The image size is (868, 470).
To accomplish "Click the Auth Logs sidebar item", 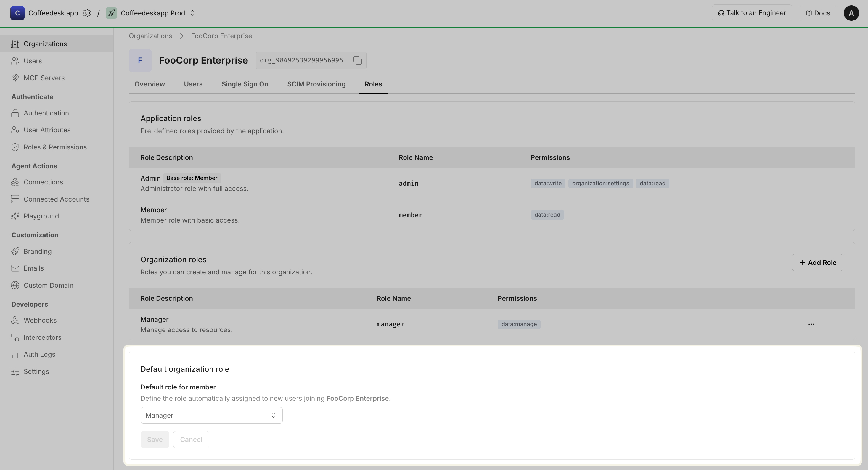I will pos(39,354).
